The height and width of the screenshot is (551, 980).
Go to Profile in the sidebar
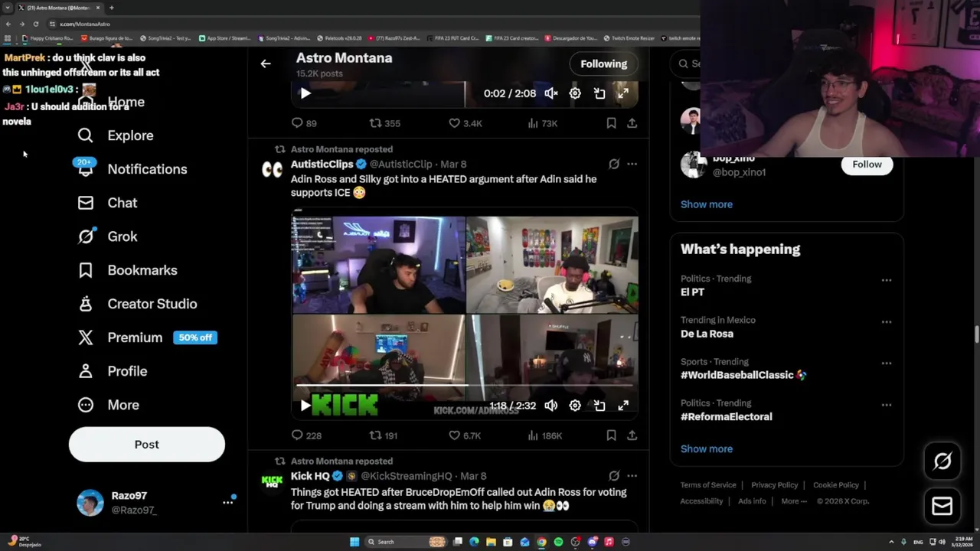click(x=112, y=371)
